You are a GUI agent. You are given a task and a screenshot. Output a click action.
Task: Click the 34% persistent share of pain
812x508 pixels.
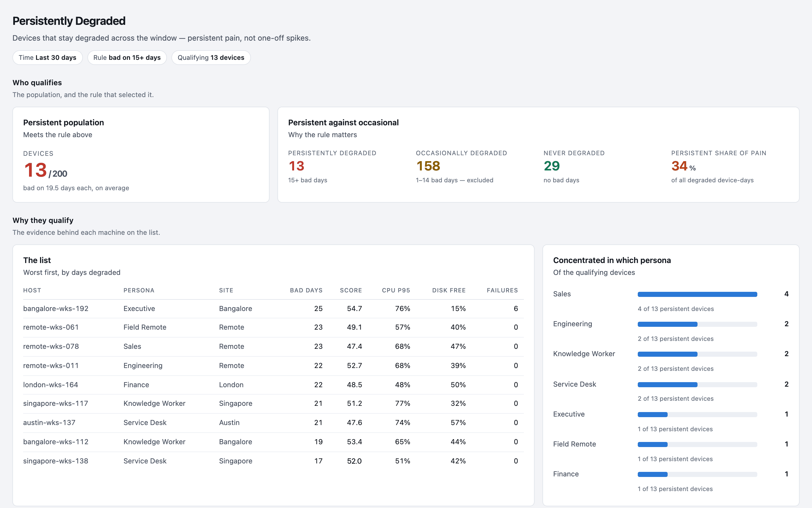[683, 166]
